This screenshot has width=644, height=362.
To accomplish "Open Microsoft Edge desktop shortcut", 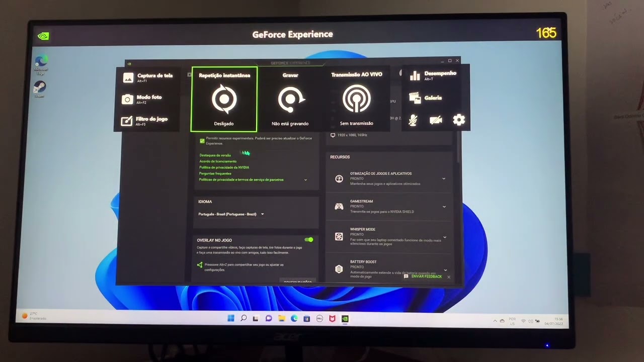I will 41,64.
